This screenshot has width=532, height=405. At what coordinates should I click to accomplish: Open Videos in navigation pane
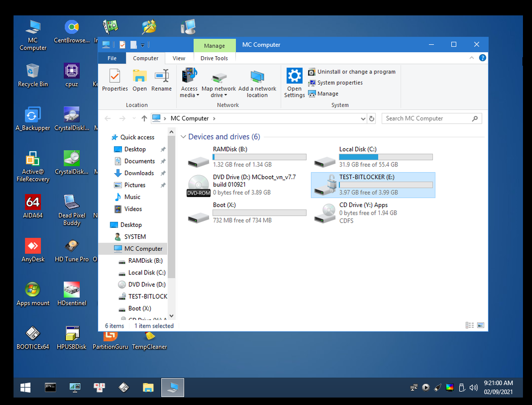tap(133, 209)
